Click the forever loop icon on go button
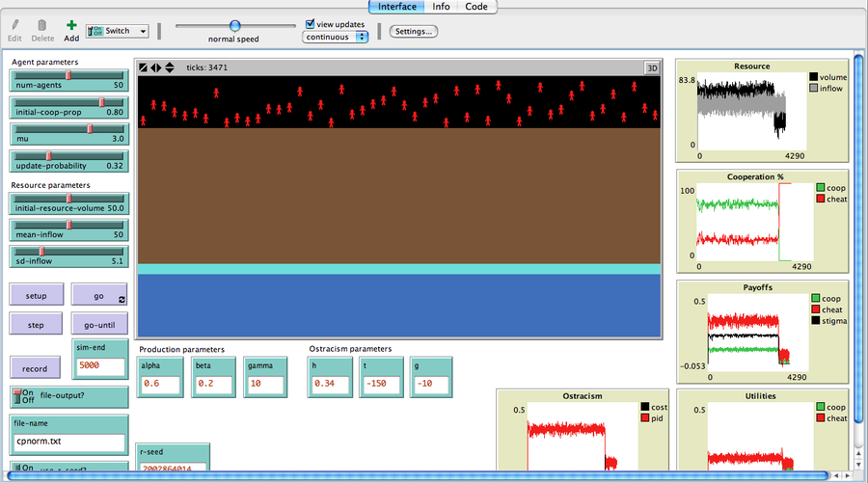868x483 pixels. [x=122, y=300]
